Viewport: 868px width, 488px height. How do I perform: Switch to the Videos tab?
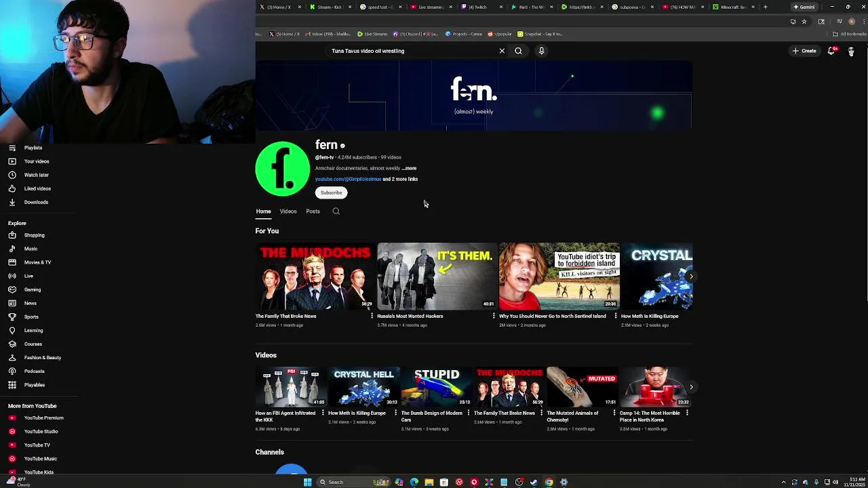288,211
